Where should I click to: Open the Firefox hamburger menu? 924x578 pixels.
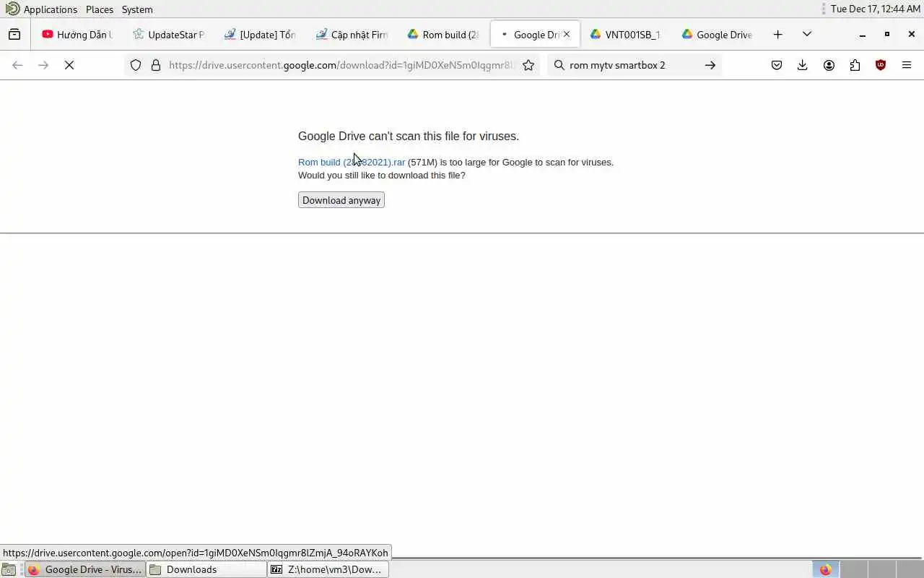pyautogui.click(x=907, y=65)
